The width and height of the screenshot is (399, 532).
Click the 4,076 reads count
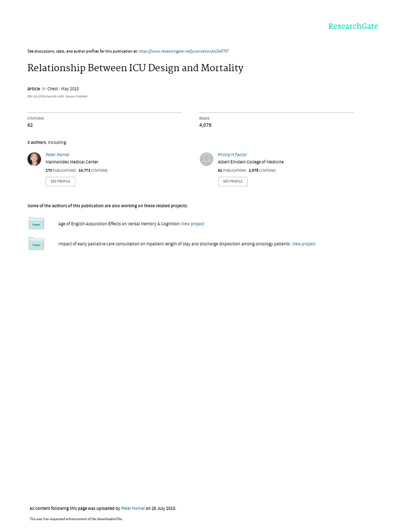pos(205,125)
